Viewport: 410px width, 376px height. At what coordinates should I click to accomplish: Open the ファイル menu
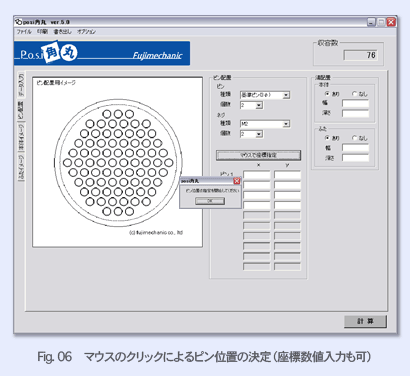click(x=24, y=32)
